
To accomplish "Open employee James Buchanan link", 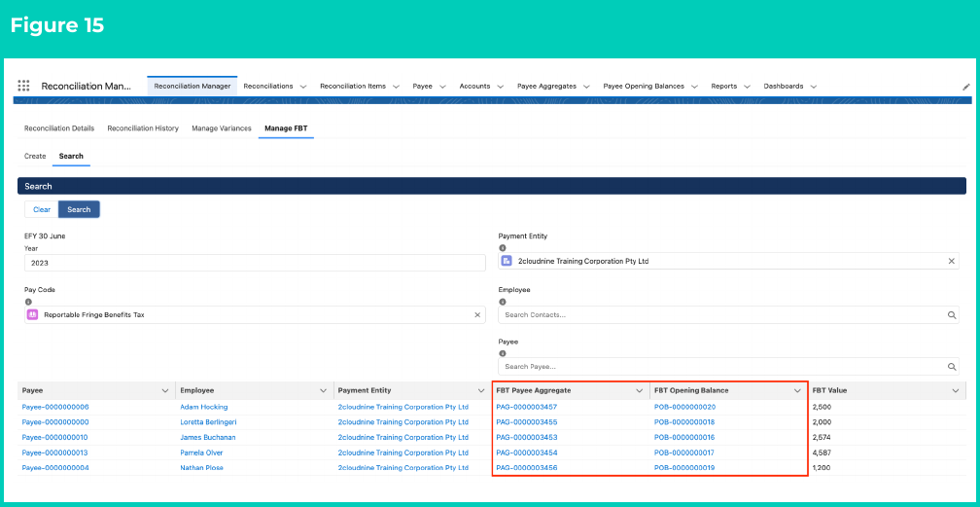I will point(207,437).
